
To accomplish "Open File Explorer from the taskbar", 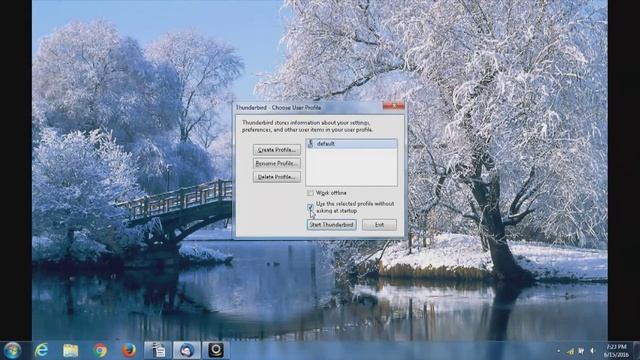I will click(x=71, y=351).
